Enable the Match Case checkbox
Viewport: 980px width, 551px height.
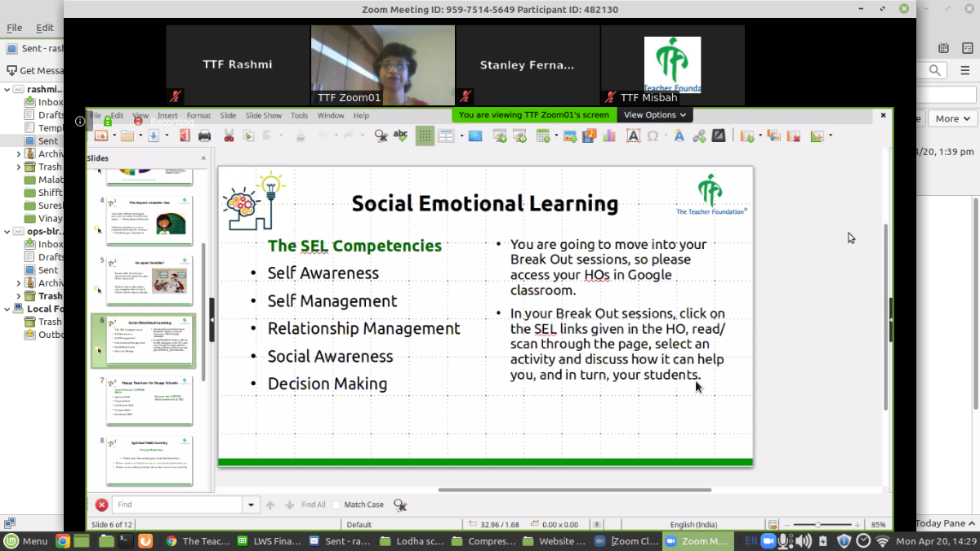pyautogui.click(x=336, y=505)
